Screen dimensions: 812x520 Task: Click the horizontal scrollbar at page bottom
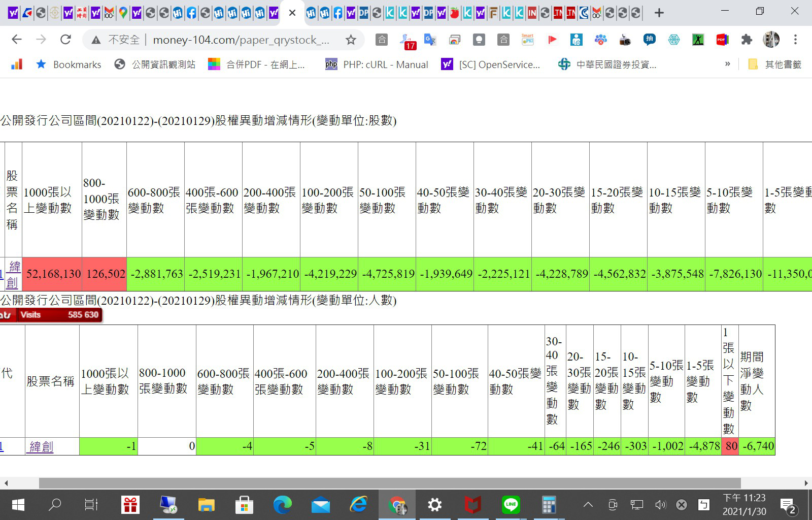[x=389, y=482]
